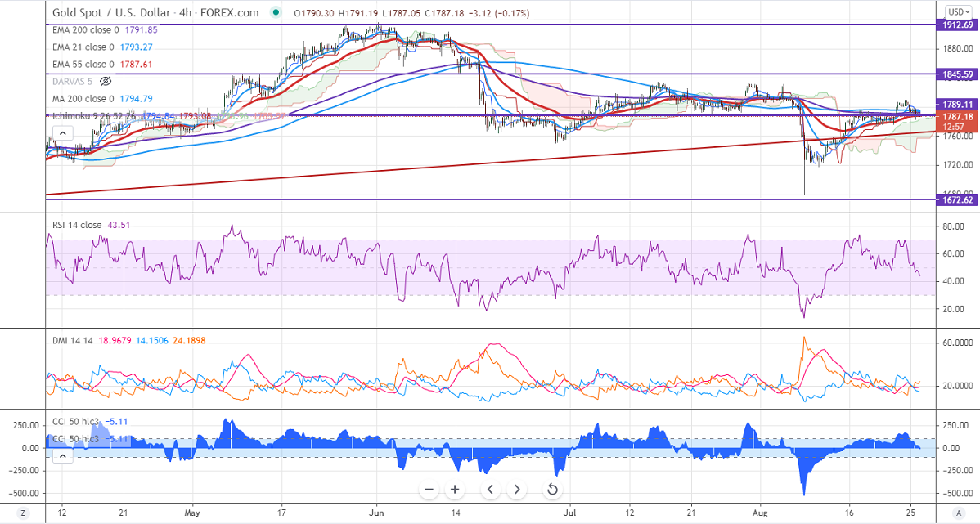Select the upper CCI 50 hlc3 legend
Screen dimensions: 980x524
coord(75,422)
